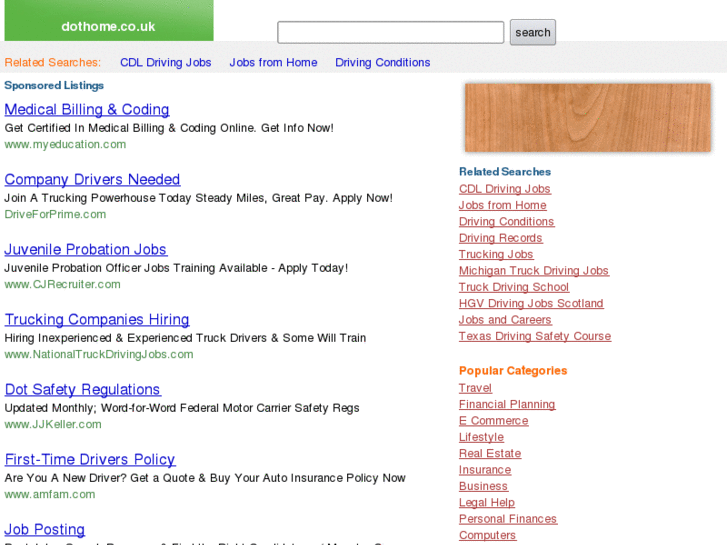Focus the search text input field
Viewport: 727px width, 545px height.
[390, 32]
